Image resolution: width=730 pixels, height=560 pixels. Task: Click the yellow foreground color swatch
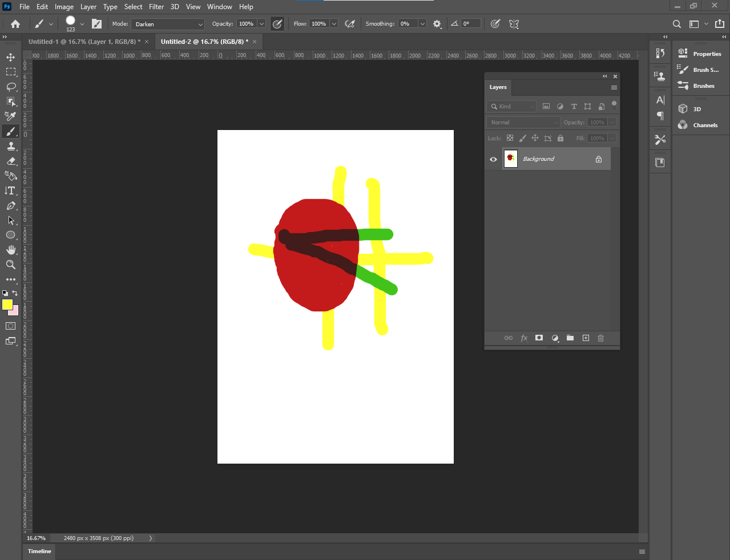(7, 305)
